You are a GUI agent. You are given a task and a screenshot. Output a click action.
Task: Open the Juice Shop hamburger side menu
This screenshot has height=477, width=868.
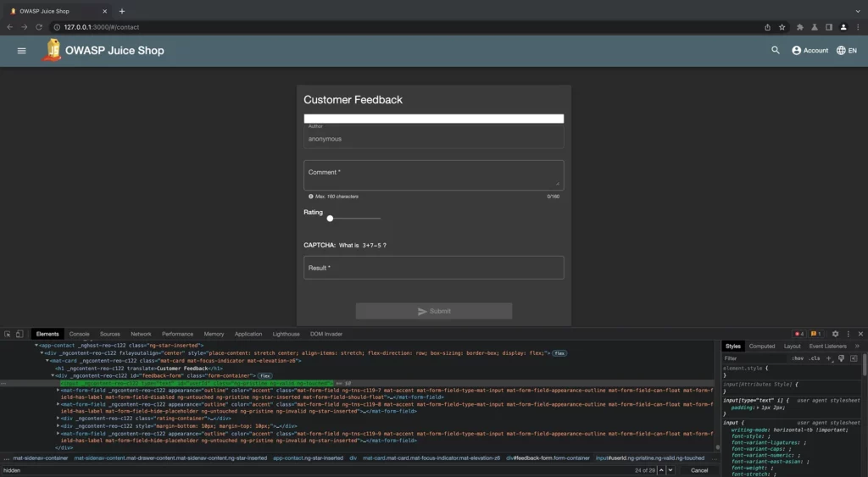pos(21,50)
